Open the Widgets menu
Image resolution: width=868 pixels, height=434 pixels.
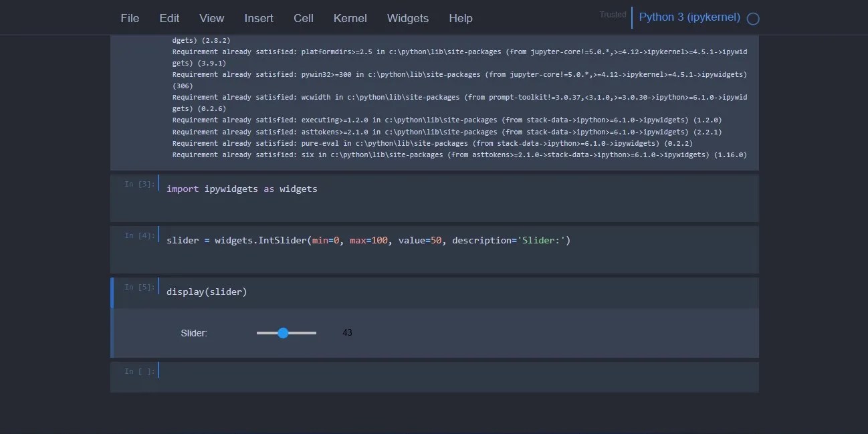tap(407, 18)
